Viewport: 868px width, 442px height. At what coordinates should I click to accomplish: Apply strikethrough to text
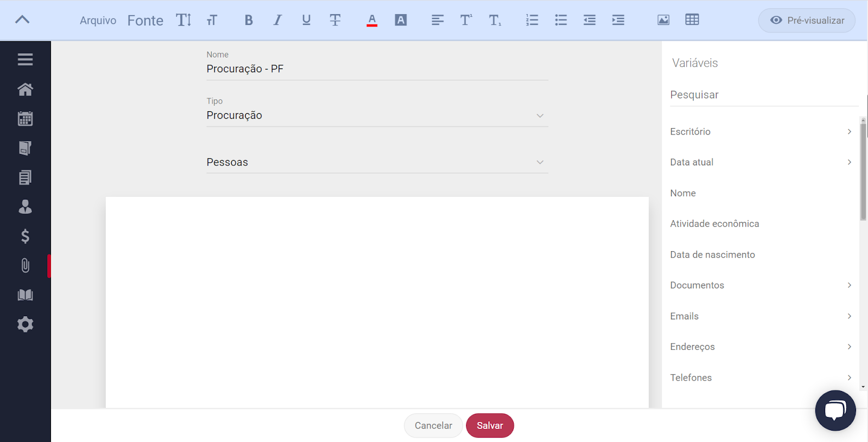(x=335, y=20)
